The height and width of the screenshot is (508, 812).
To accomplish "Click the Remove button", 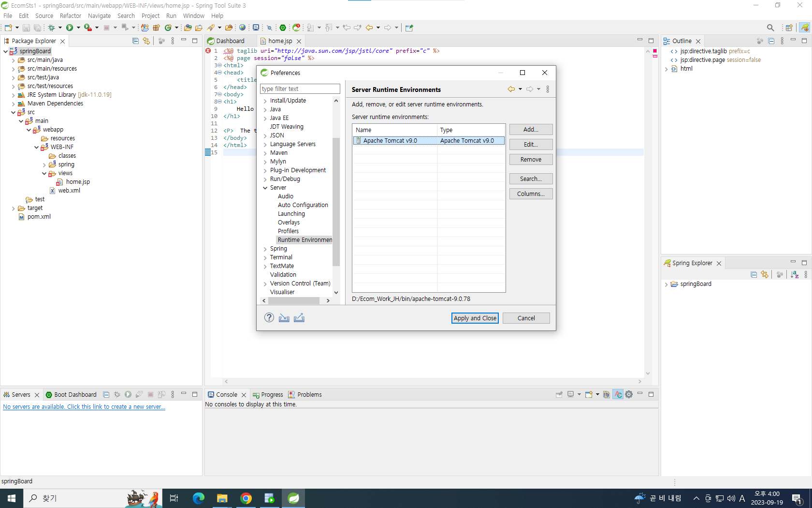I will pyautogui.click(x=531, y=159).
